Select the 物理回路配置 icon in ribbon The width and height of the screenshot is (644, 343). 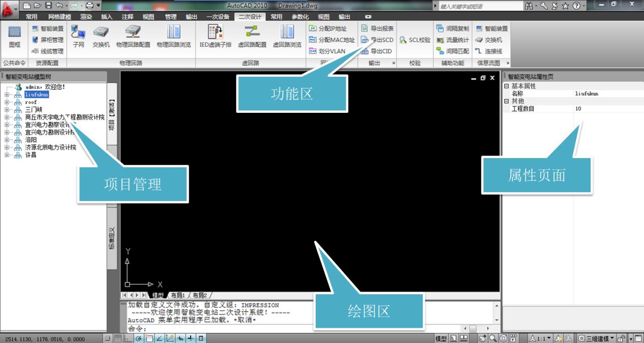tap(133, 36)
